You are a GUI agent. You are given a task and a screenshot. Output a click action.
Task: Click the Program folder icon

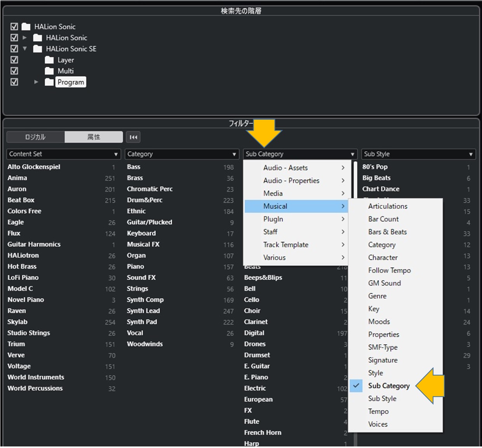coord(49,82)
